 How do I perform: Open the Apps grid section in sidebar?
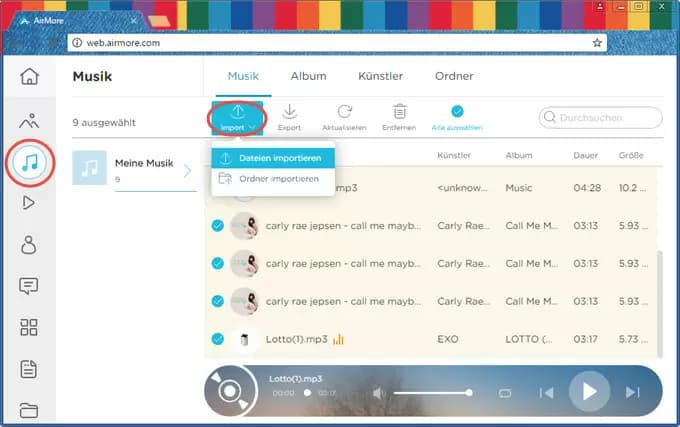[30, 328]
